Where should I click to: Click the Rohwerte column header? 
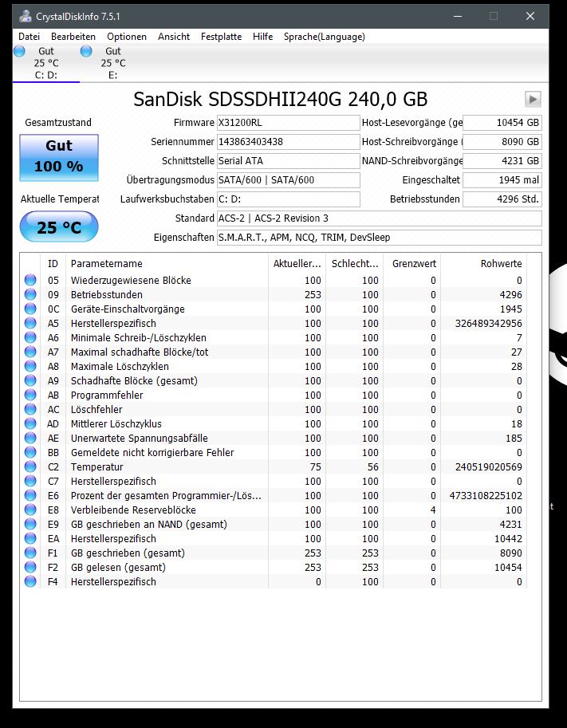484,263
